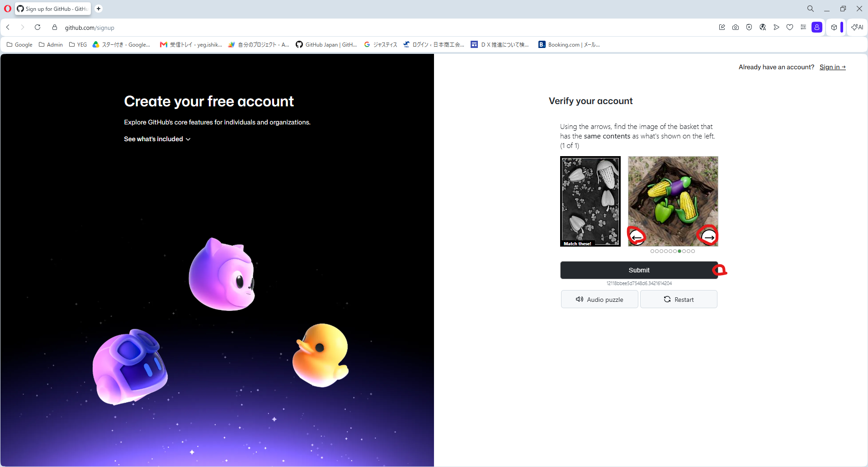Follow the Sign in link

(832, 67)
